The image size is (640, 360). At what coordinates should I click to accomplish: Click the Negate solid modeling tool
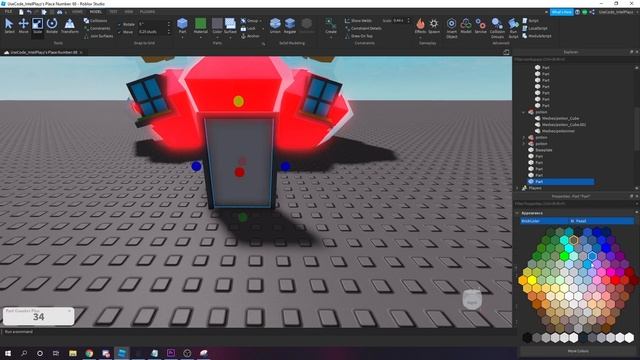290,25
